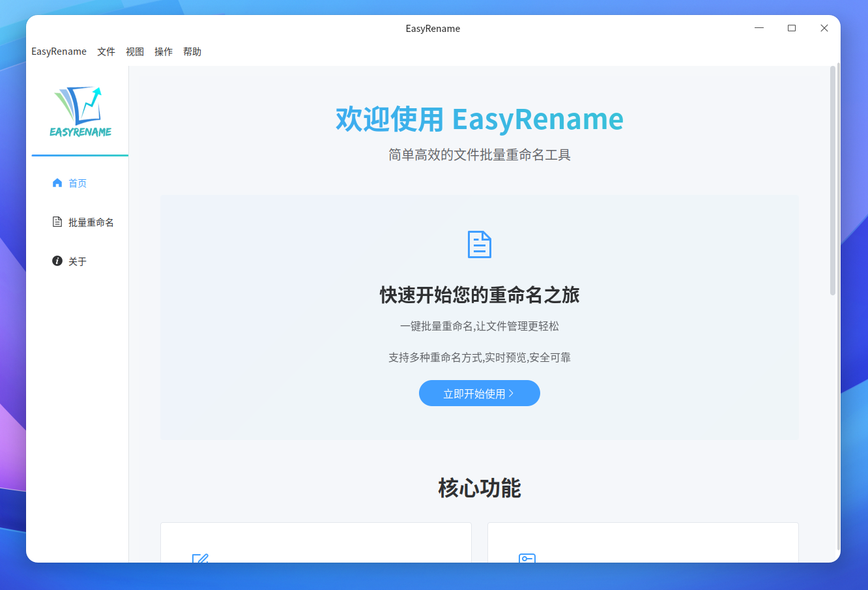Open the 操作 menu
868x590 pixels.
(164, 52)
